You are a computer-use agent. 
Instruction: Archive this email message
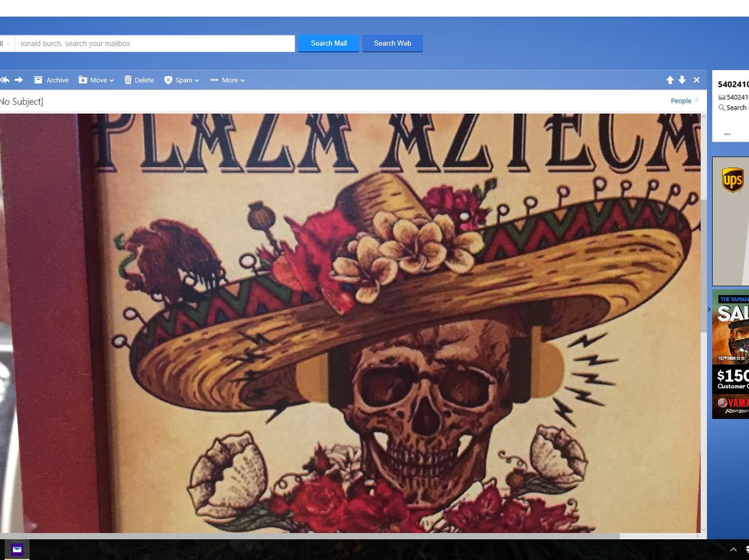coord(51,80)
